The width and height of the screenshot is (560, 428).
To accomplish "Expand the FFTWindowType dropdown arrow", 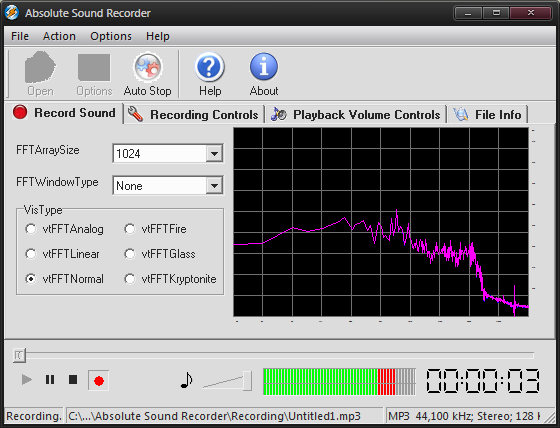I will 214,185.
